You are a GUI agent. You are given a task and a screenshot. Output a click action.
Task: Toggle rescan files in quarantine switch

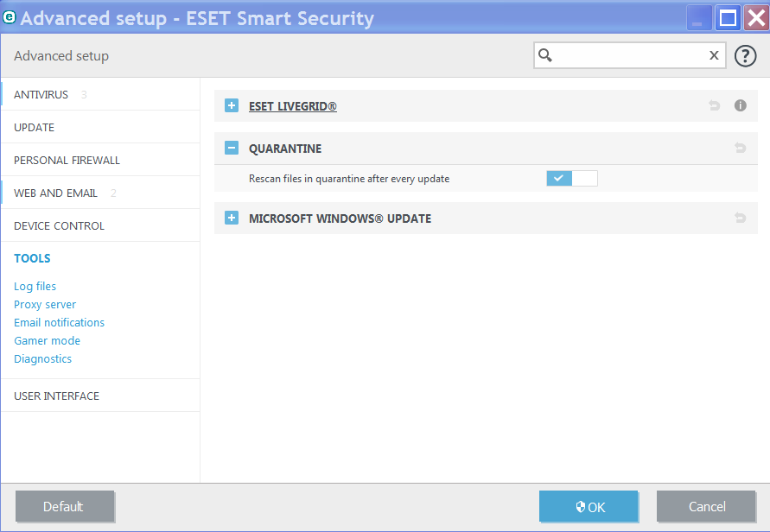tap(571, 179)
